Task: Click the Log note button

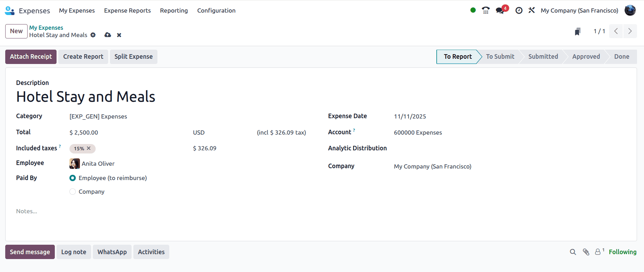Action: click(74, 252)
